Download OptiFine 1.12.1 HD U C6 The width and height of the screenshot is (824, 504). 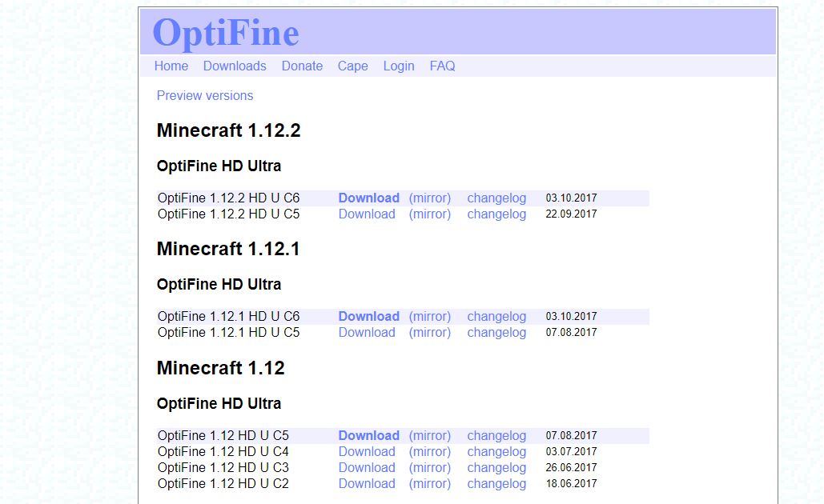coord(369,317)
